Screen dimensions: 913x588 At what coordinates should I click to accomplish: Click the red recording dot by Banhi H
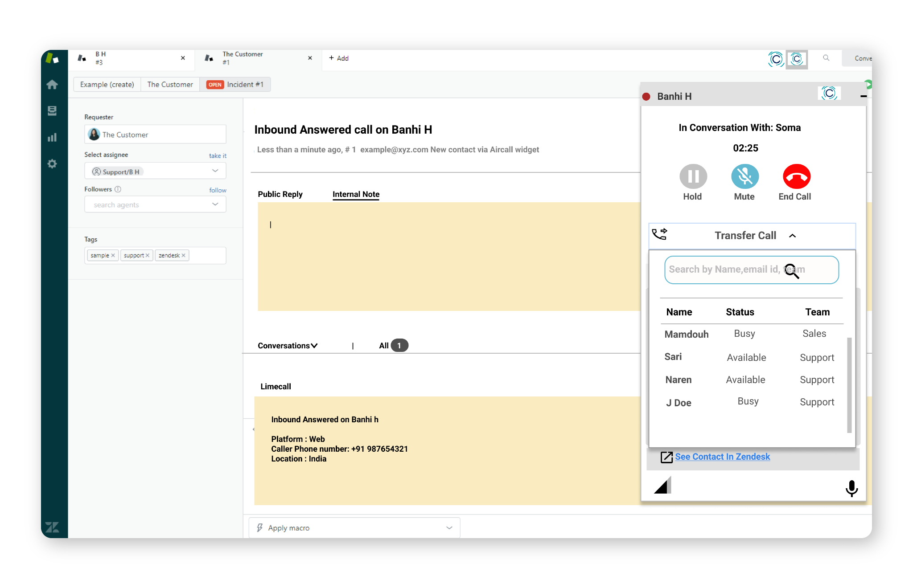(x=646, y=97)
